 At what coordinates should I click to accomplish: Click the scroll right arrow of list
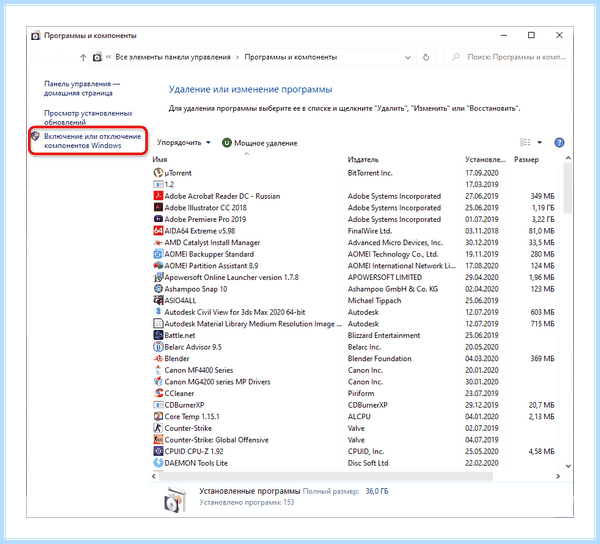click(558, 476)
